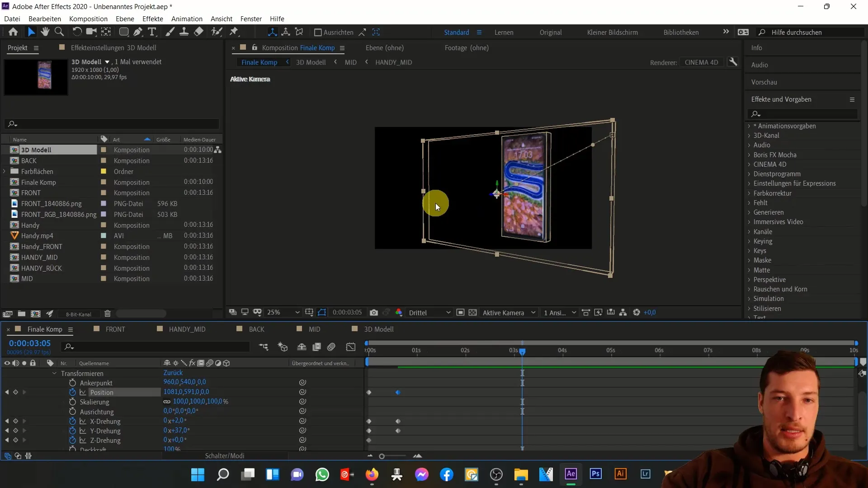
Task: Open the Ebene menu
Action: pyautogui.click(x=125, y=19)
